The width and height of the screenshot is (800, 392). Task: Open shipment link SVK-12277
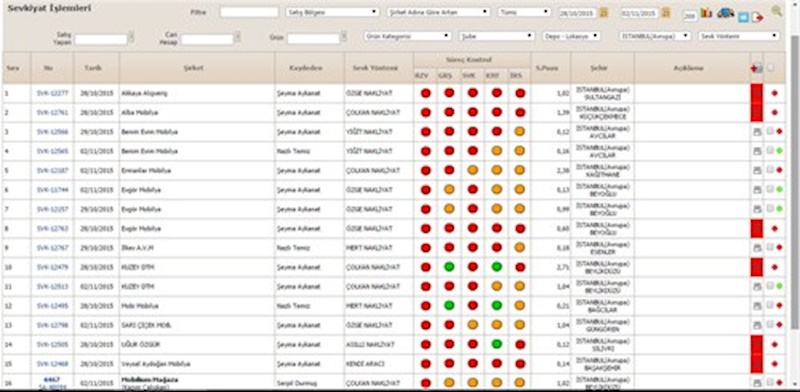[53, 93]
